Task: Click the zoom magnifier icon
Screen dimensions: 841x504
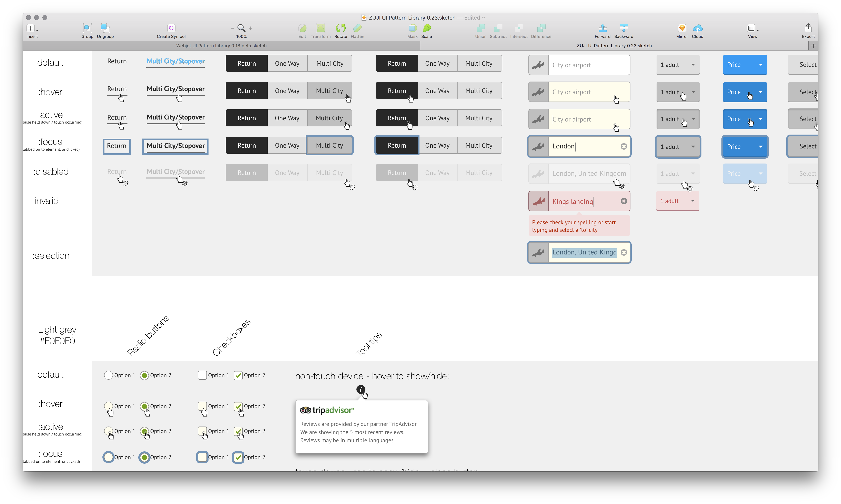Action: [x=241, y=28]
